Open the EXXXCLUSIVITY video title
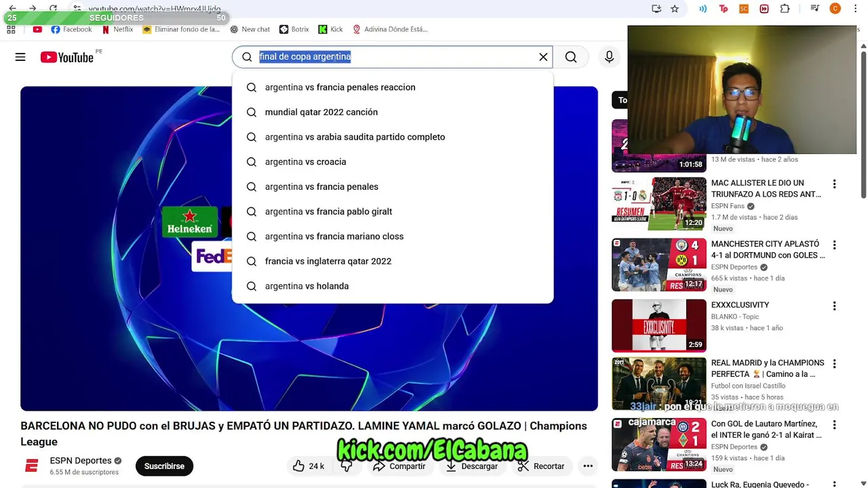This screenshot has height=488, width=868. (x=740, y=305)
